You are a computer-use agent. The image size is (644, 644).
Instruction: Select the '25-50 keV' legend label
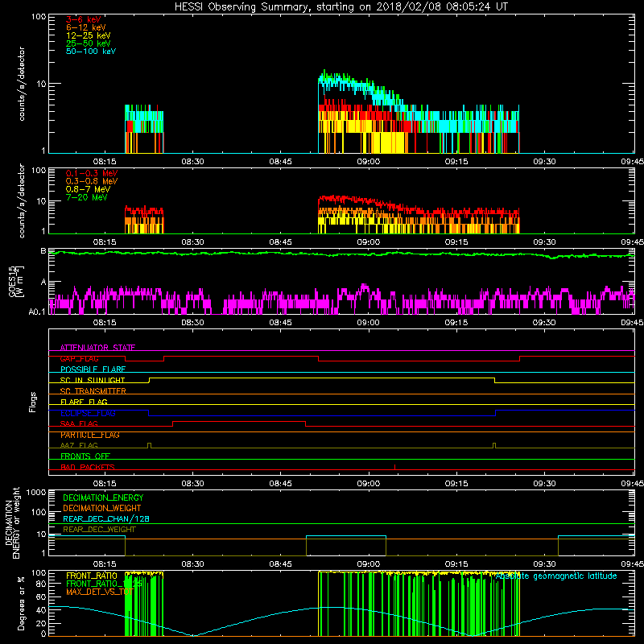click(x=88, y=43)
